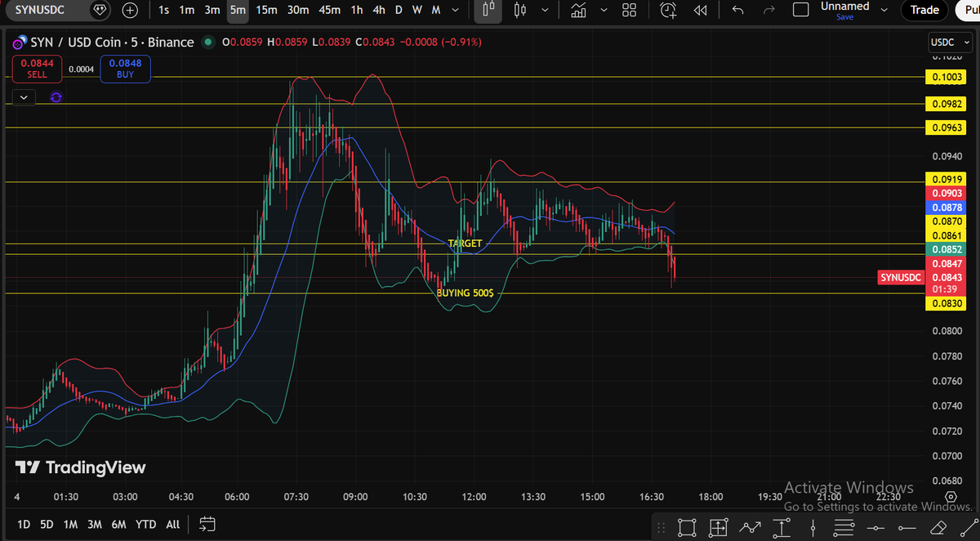Switch to the 4h interval
The height and width of the screenshot is (541, 980).
379,10
